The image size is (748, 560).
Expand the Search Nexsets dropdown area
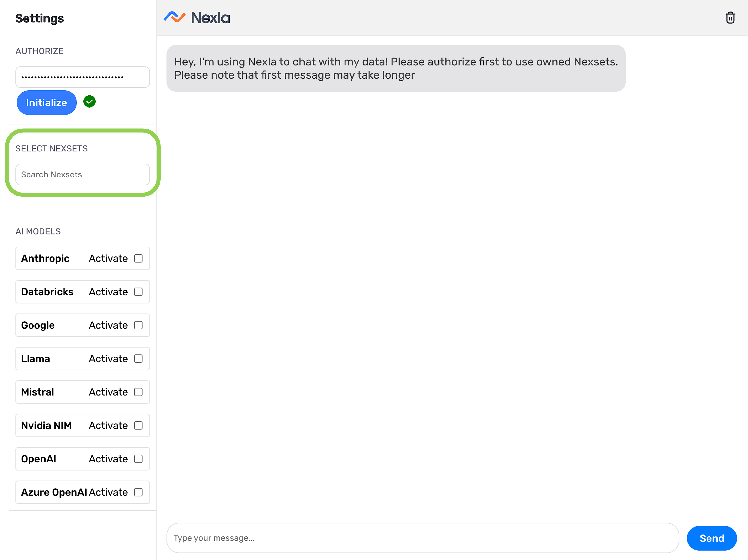[x=82, y=174]
